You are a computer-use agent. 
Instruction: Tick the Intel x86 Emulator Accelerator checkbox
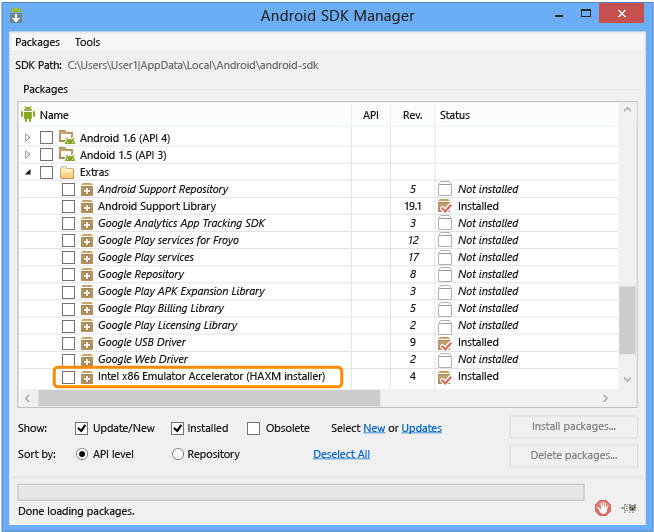(x=68, y=377)
